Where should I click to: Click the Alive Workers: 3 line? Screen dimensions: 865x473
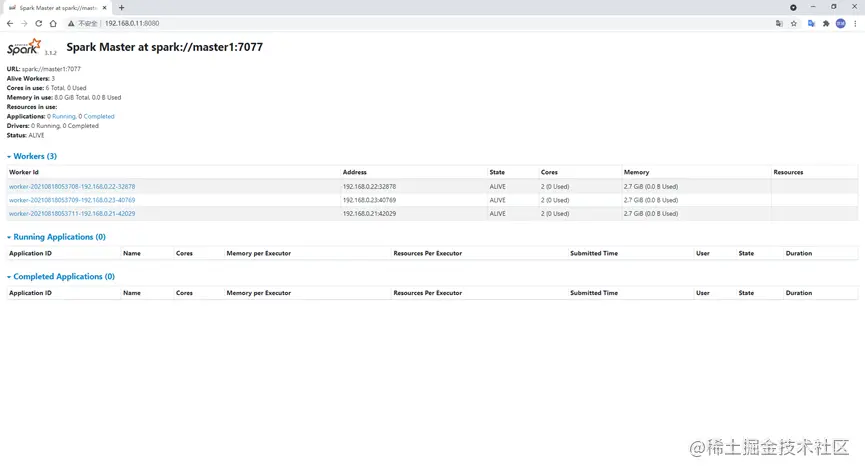[x=31, y=78]
